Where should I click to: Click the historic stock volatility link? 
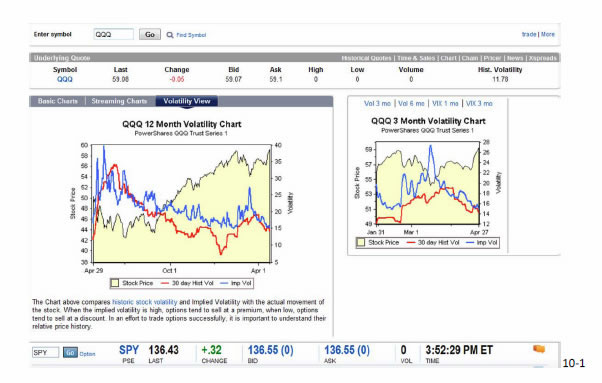145,302
